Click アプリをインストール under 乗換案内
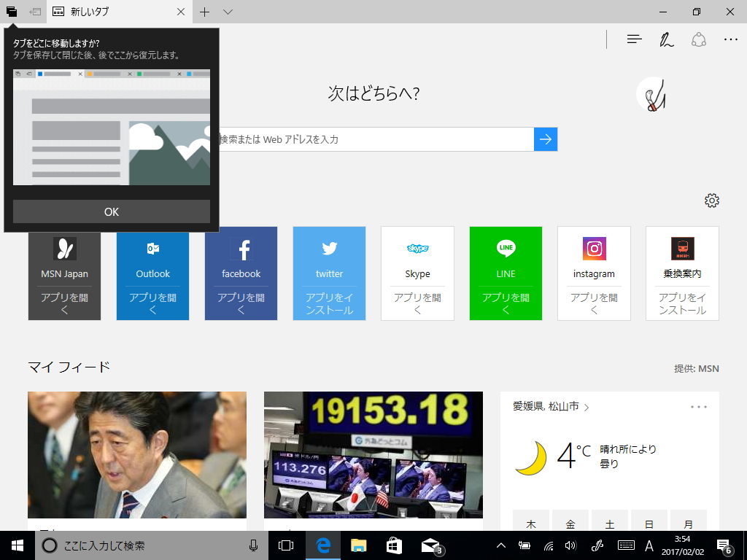This screenshot has height=560, width=747. click(x=682, y=303)
